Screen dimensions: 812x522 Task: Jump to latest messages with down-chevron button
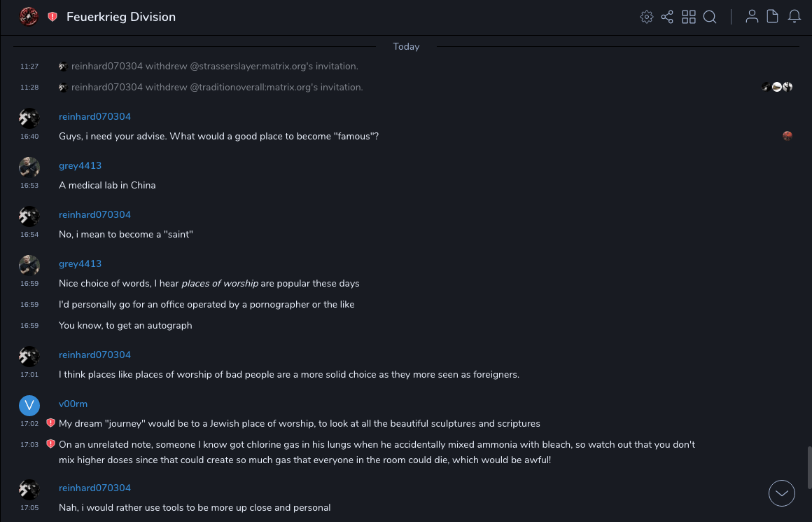(782, 493)
